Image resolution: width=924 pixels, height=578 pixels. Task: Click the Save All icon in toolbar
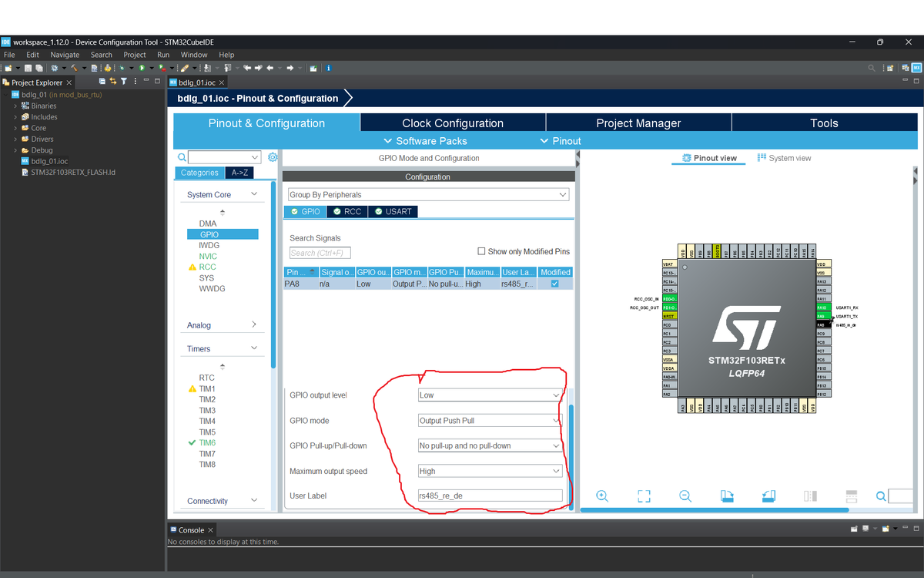[38, 68]
